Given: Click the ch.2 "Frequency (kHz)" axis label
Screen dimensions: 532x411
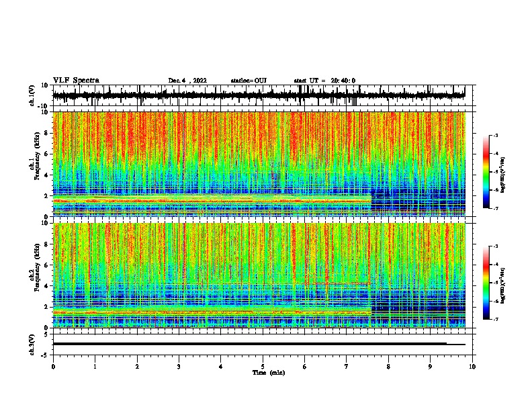Looking at the screenshot, I should (x=37, y=267).
